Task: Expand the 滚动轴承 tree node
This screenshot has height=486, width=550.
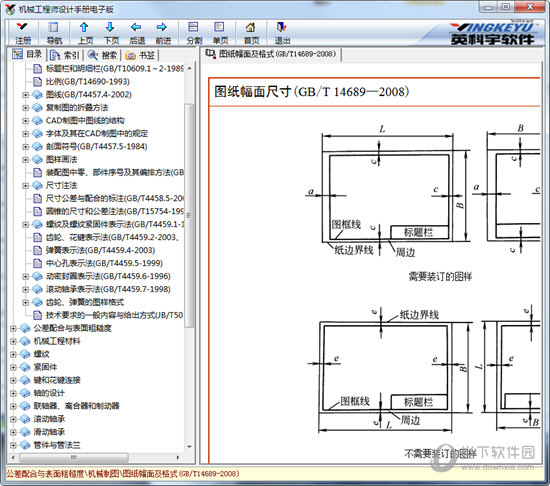Action: 13,419
